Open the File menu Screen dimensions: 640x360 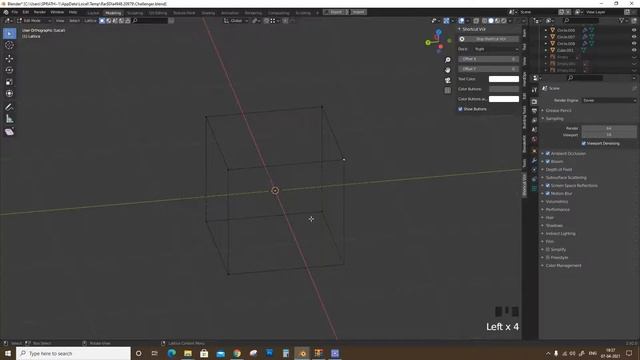point(15,12)
